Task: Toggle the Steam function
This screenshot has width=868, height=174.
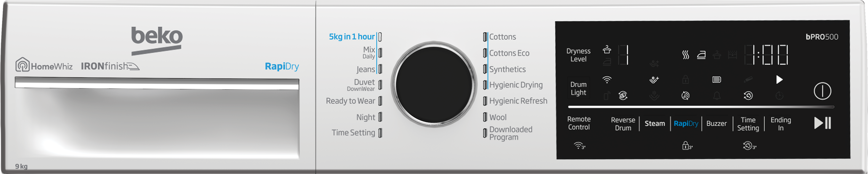Action: point(654,123)
